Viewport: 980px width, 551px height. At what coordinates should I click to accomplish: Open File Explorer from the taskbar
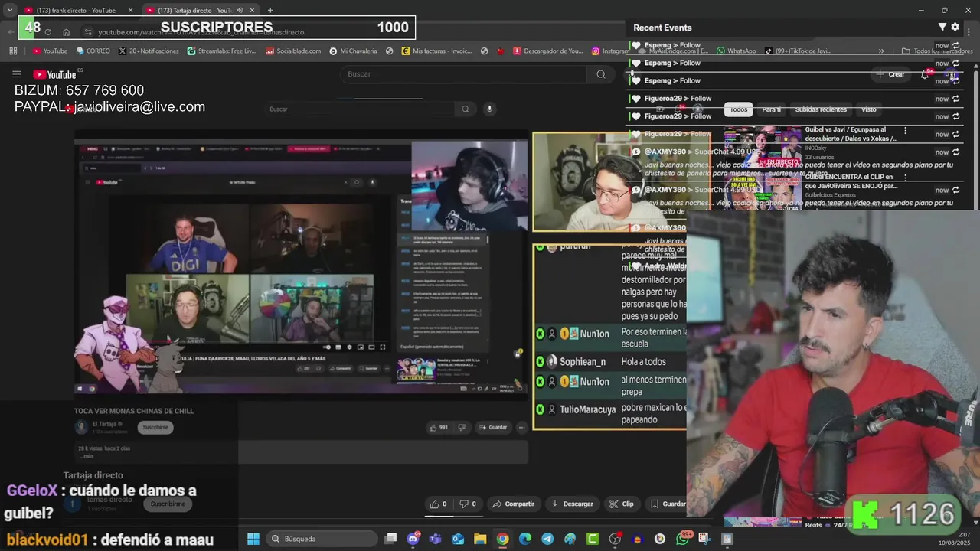click(x=480, y=539)
